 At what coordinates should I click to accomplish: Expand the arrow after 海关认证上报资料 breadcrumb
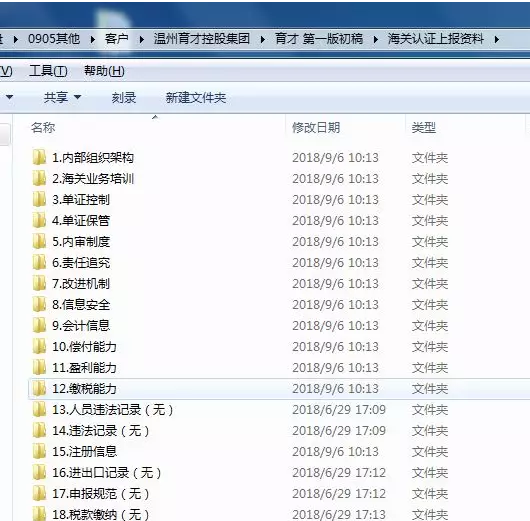click(497, 40)
